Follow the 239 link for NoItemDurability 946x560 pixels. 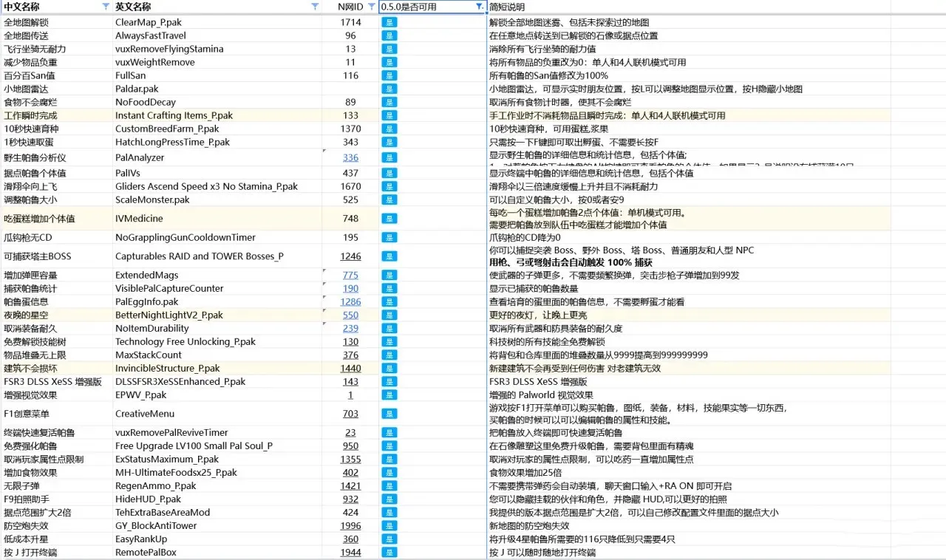pyautogui.click(x=350, y=328)
